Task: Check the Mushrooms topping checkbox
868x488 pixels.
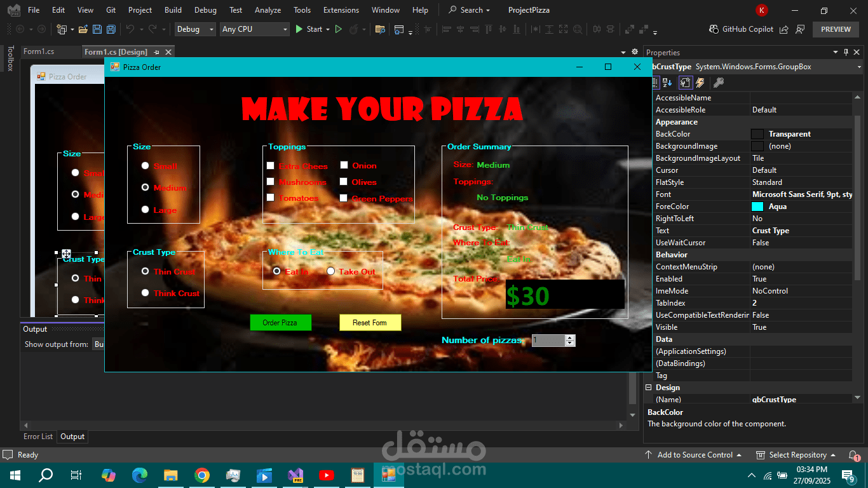Action: pos(271,182)
